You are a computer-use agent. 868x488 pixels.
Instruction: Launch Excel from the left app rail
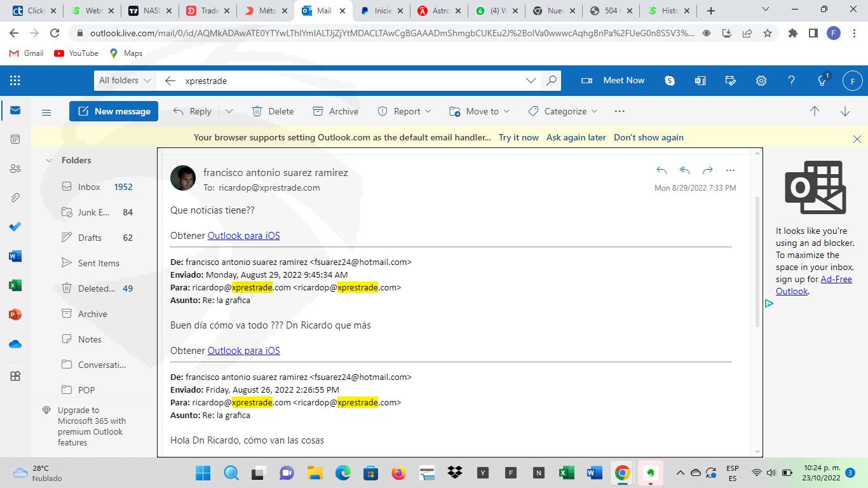pos(15,285)
